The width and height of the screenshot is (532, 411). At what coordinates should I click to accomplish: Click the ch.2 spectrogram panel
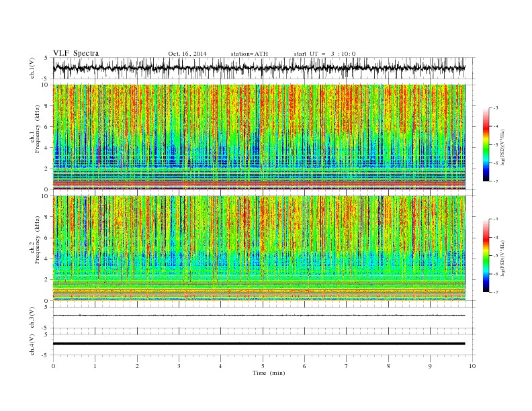[259, 248]
